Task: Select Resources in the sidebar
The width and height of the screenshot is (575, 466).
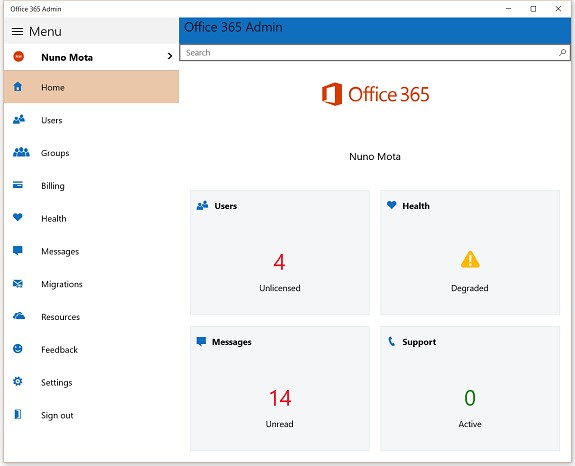Action: click(91, 316)
